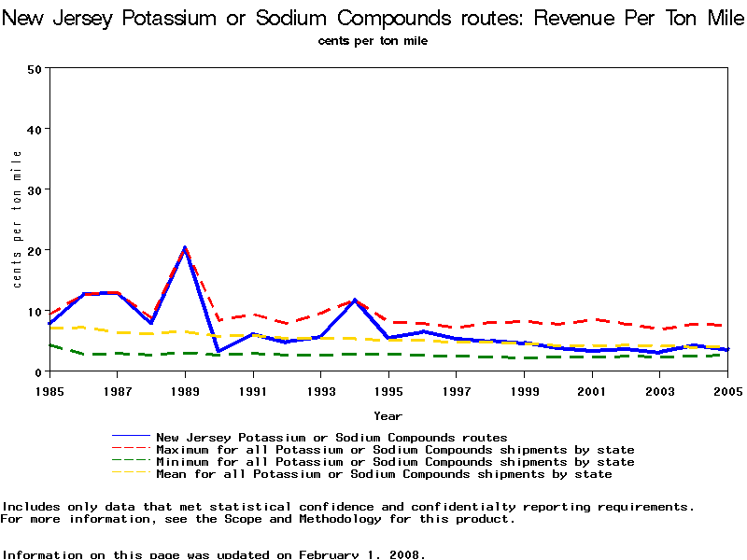Click the 20 value on y-axis
This screenshot has height=560, width=747.
click(35, 250)
